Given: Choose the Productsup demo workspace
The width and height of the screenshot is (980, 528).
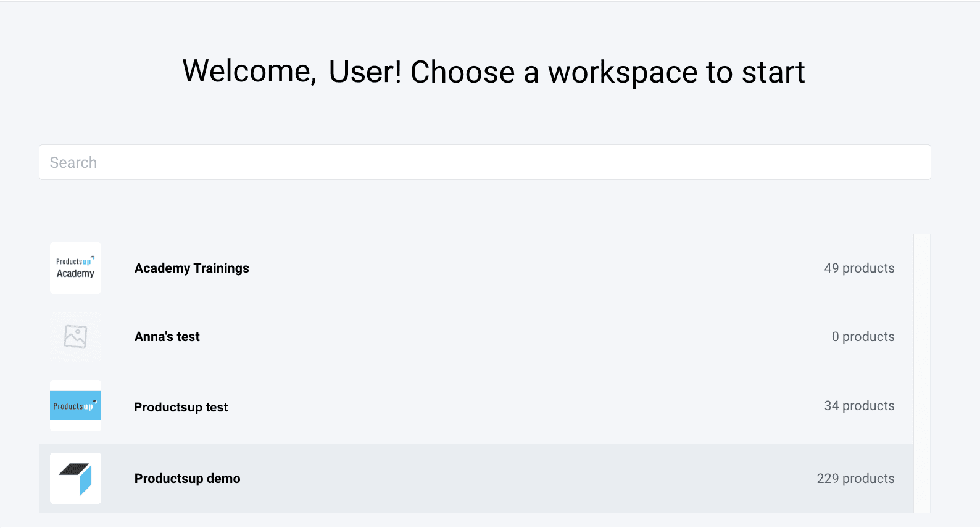Looking at the screenshot, I should click(187, 479).
